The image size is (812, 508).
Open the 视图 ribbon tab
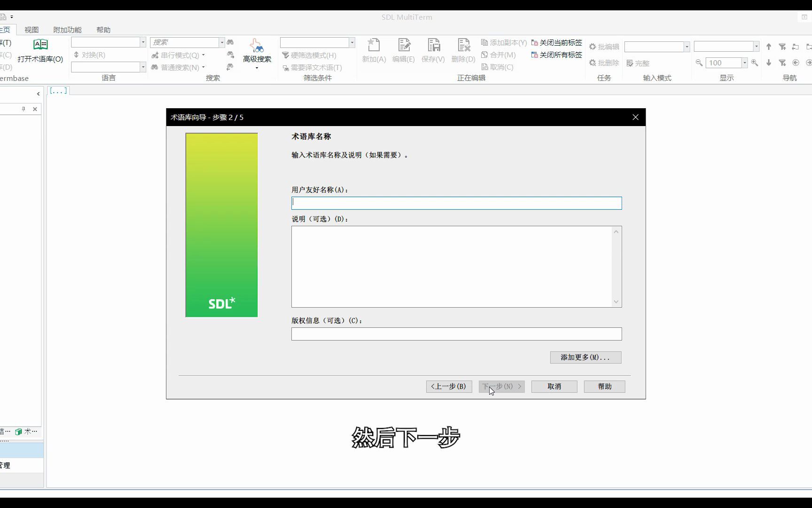pyautogui.click(x=31, y=30)
